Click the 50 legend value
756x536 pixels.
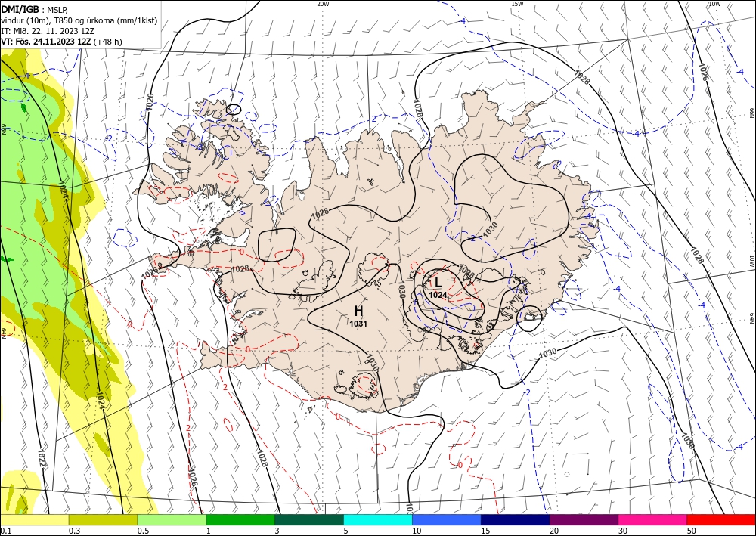click(x=692, y=531)
